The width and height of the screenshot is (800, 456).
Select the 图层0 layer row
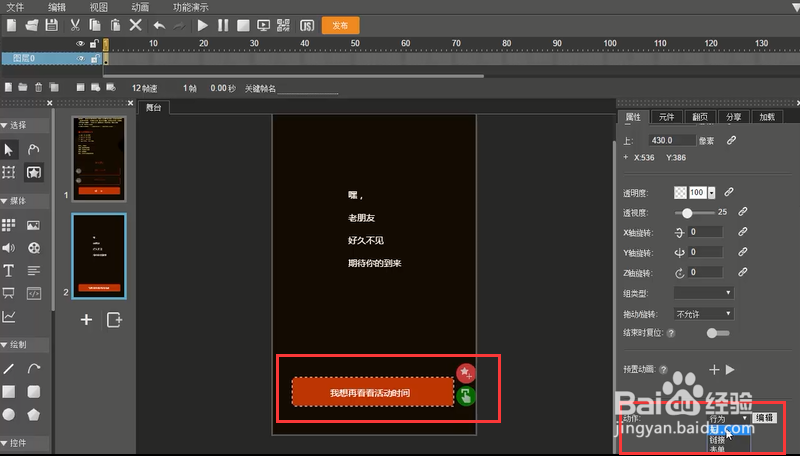(x=52, y=59)
